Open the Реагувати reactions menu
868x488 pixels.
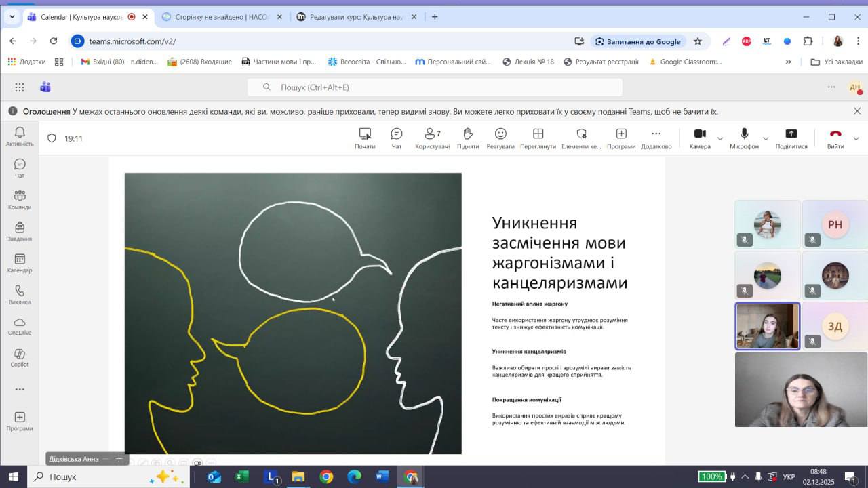point(500,138)
